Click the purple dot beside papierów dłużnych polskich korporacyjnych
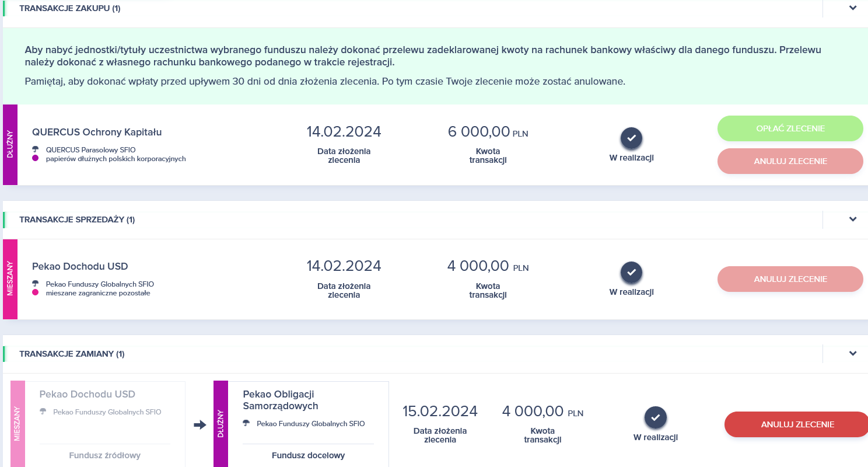The height and width of the screenshot is (467, 868). click(36, 158)
